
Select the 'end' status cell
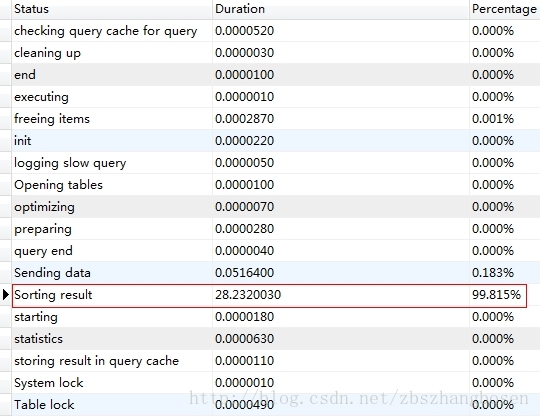112,75
